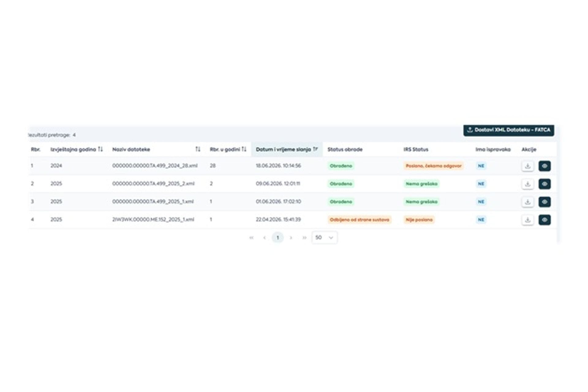Open rows-per-page dropdown showing 50
This screenshot has height=392, width=588.
coord(324,238)
